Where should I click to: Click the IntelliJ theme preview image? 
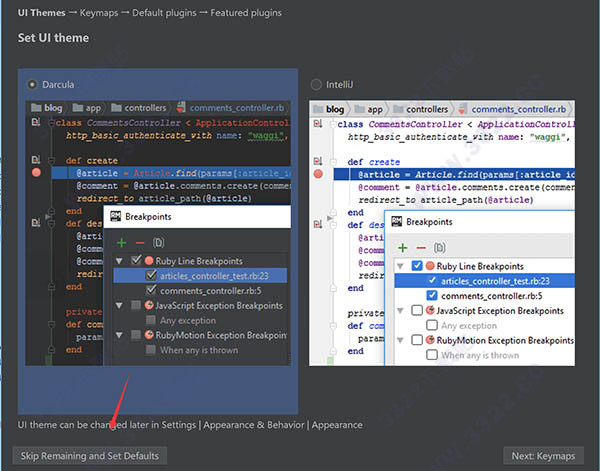click(442, 233)
